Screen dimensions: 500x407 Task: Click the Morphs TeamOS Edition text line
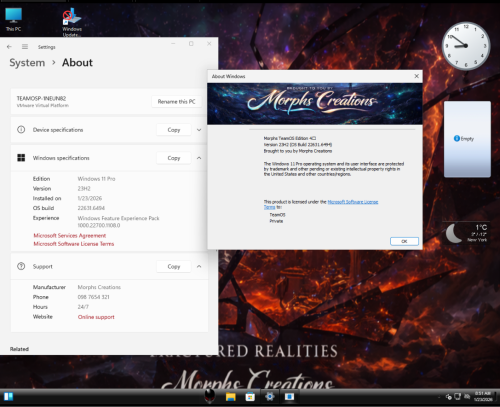click(x=290, y=138)
